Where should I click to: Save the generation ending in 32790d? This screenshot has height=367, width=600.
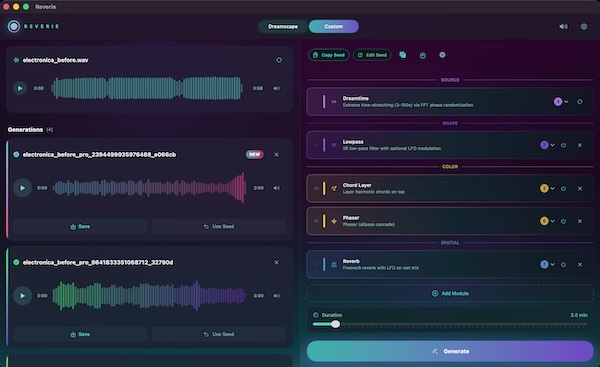[x=80, y=334]
